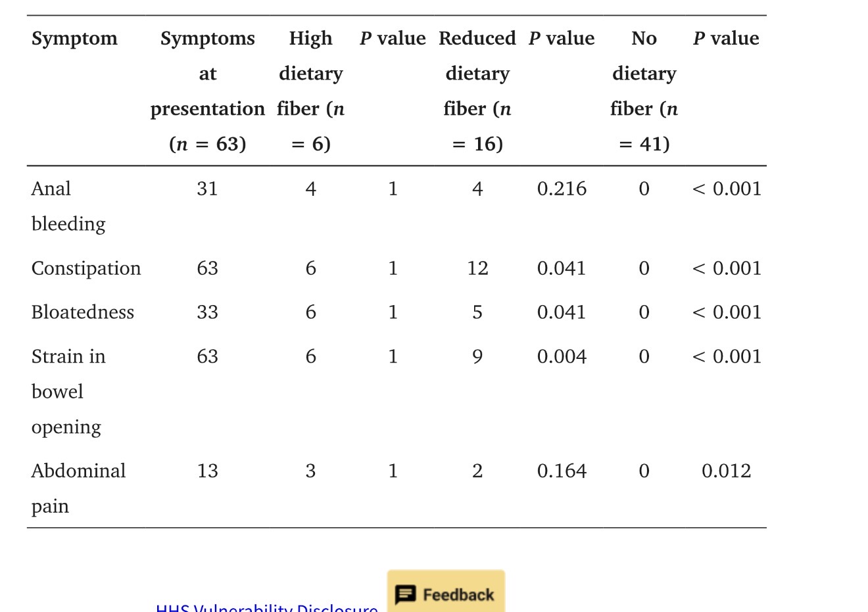
Task: Click the Symptom column header
Action: tap(74, 39)
